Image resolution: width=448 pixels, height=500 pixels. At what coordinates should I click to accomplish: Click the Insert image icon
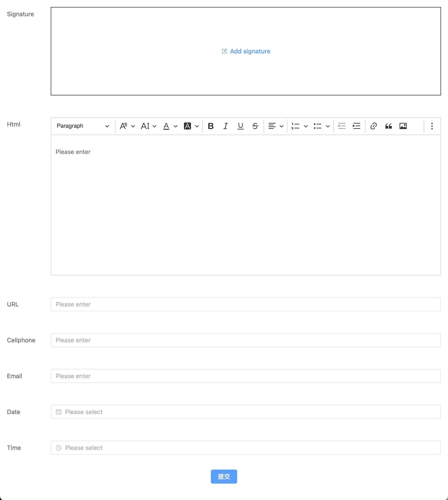pos(402,126)
